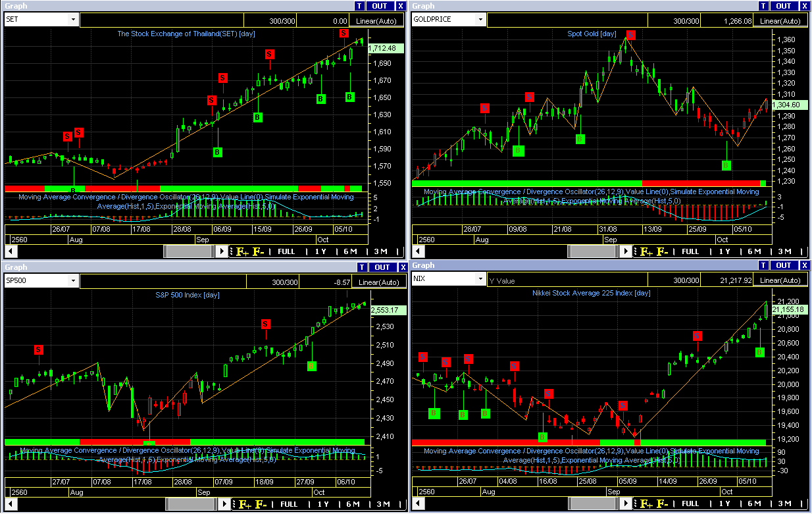The width and height of the screenshot is (812, 514).
Task: Click the right scroll arrow under the SET chart
Action: pos(222,251)
